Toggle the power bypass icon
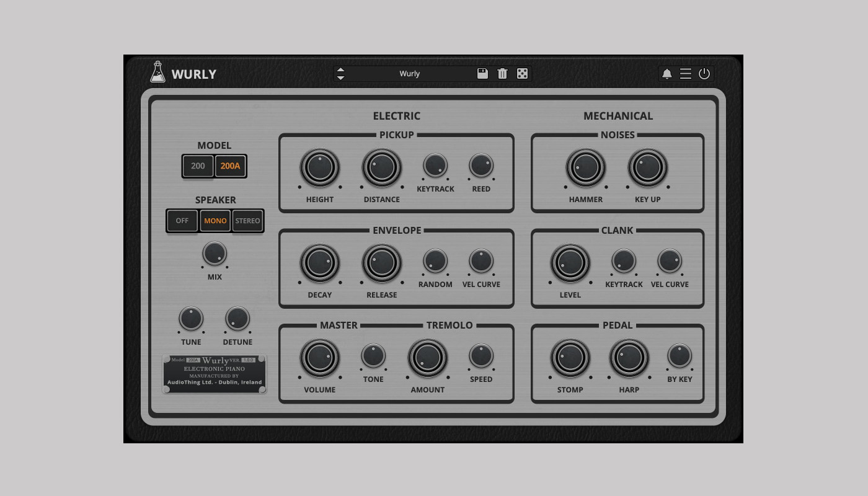Image resolution: width=868 pixels, height=496 pixels. [x=704, y=74]
